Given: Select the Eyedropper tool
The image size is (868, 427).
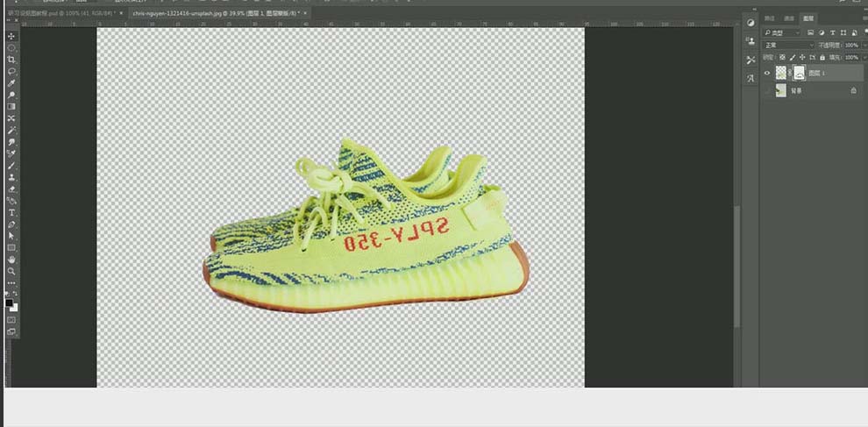Looking at the screenshot, I should coord(11,83).
